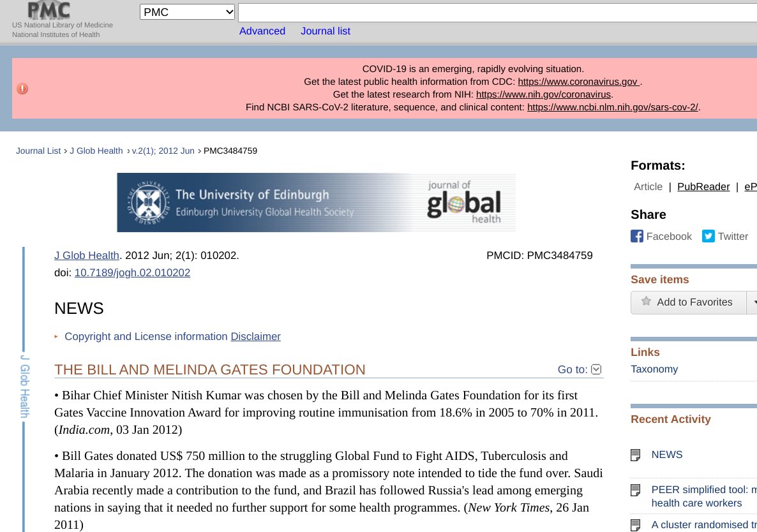Switch to PubReader format

[703, 187]
